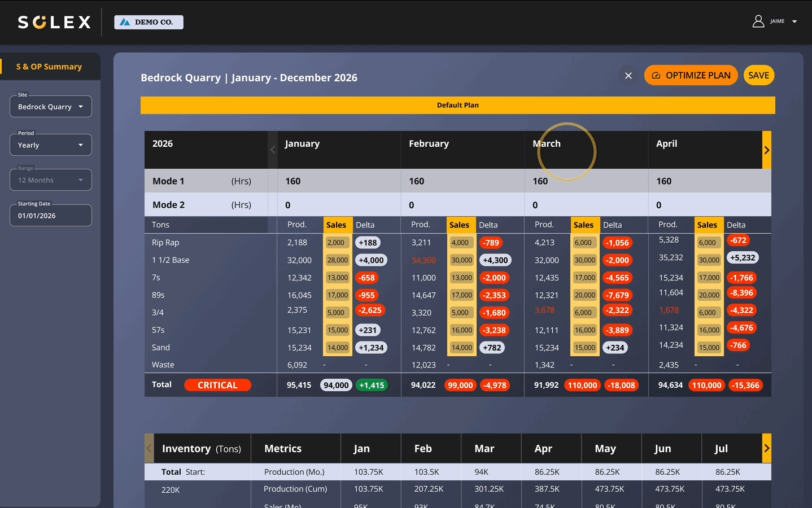812x508 pixels.
Task: Save the plan with the SAVE button
Action: (758, 76)
